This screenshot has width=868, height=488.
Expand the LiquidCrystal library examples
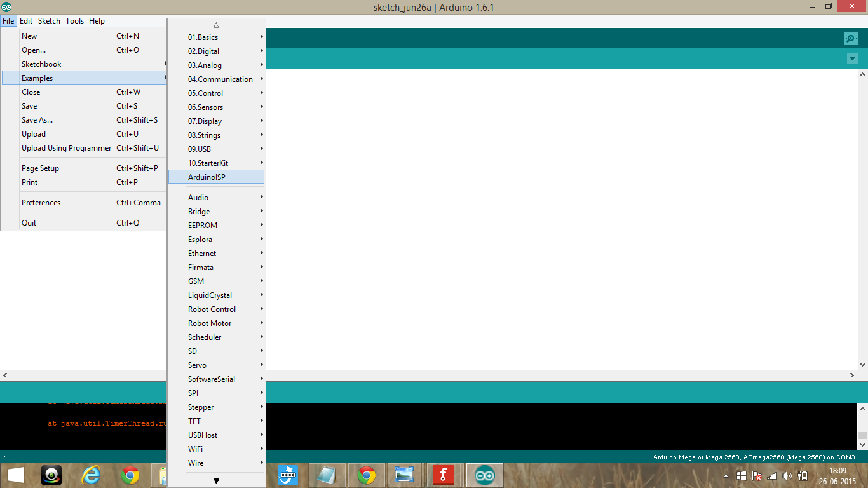[216, 295]
